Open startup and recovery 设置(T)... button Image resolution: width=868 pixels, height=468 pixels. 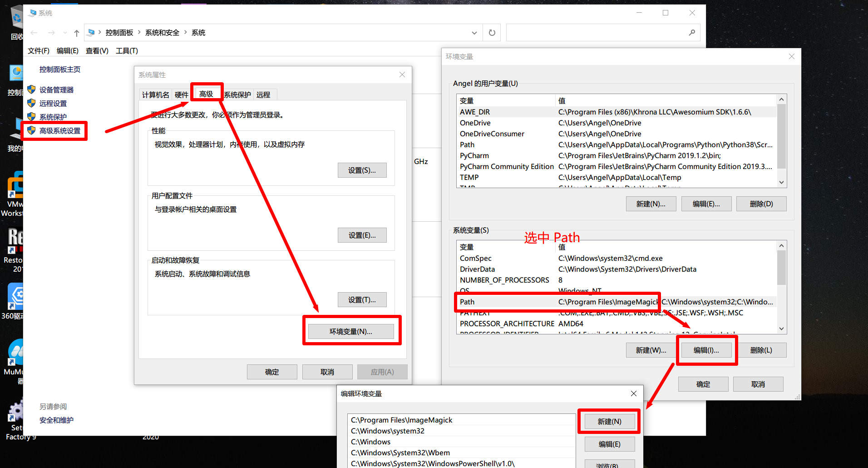click(362, 300)
